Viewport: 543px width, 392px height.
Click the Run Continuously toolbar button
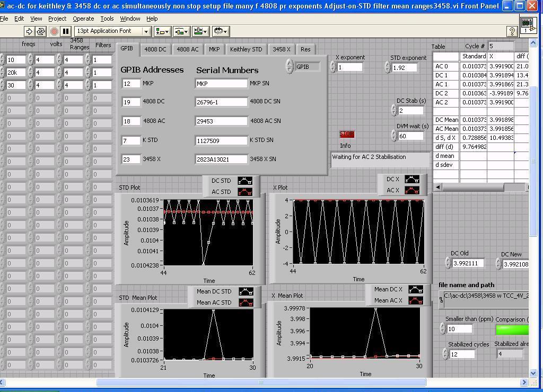[x=41, y=31]
